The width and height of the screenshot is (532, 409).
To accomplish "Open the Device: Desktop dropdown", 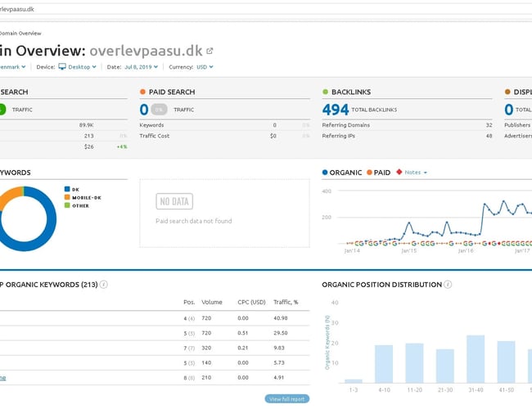I will [80, 67].
